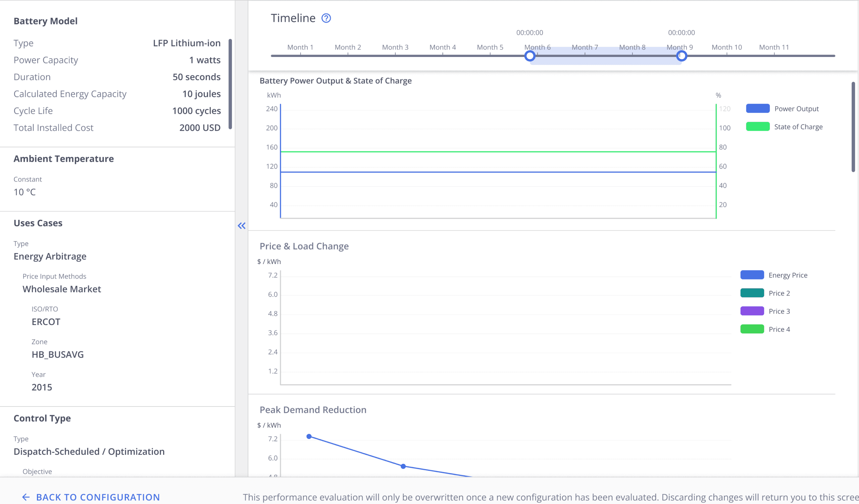The image size is (859, 504).
Task: Click the Price 3 purple legend swatch
Action: pyautogui.click(x=752, y=311)
